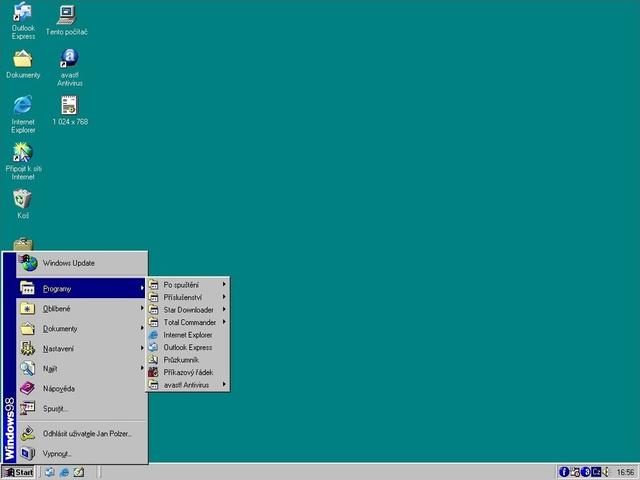Select the 1 024 x 768 desktop file
Screen dimensions: 640x480
tap(70, 111)
